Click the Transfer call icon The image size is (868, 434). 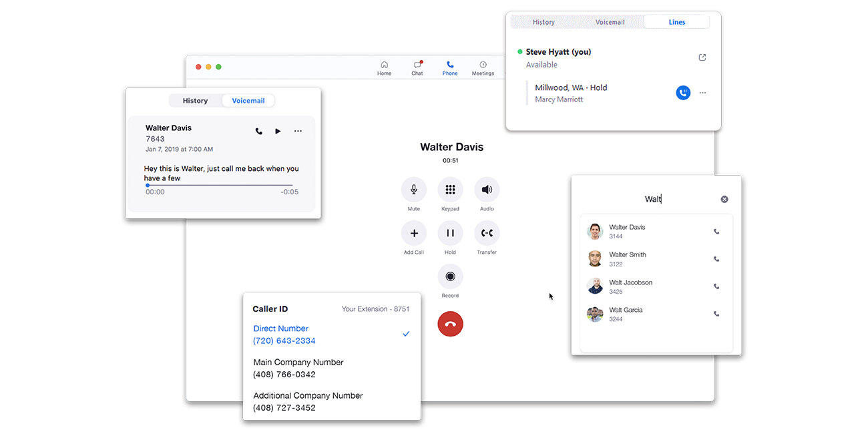point(487,233)
